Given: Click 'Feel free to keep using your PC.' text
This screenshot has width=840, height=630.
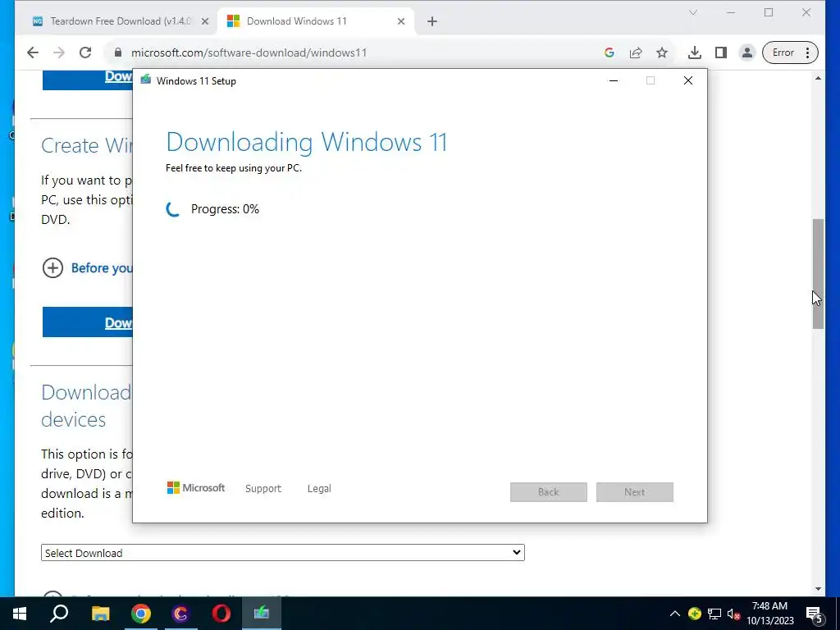Looking at the screenshot, I should pyautogui.click(x=234, y=168).
